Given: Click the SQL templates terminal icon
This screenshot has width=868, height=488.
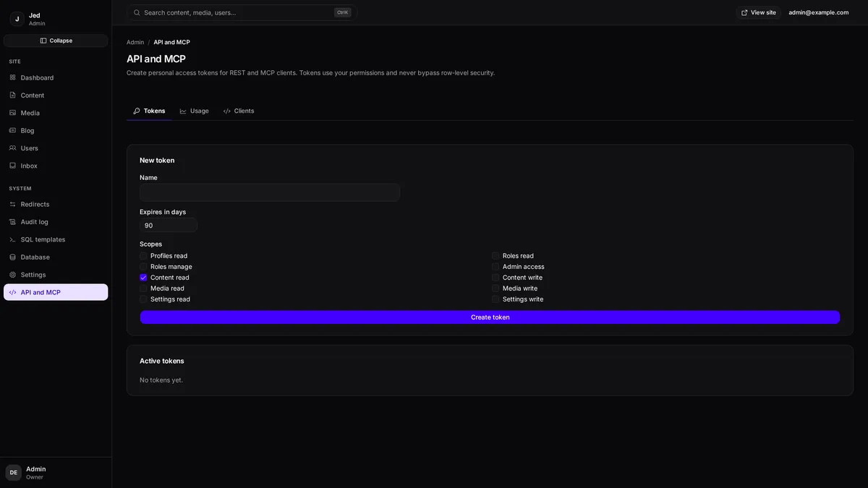Looking at the screenshot, I should click(12, 239).
